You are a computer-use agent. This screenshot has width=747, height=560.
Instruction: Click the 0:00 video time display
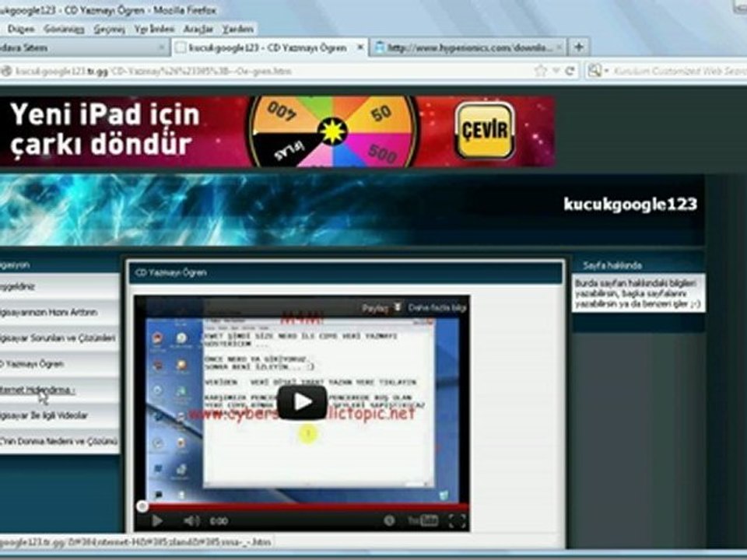click(219, 521)
